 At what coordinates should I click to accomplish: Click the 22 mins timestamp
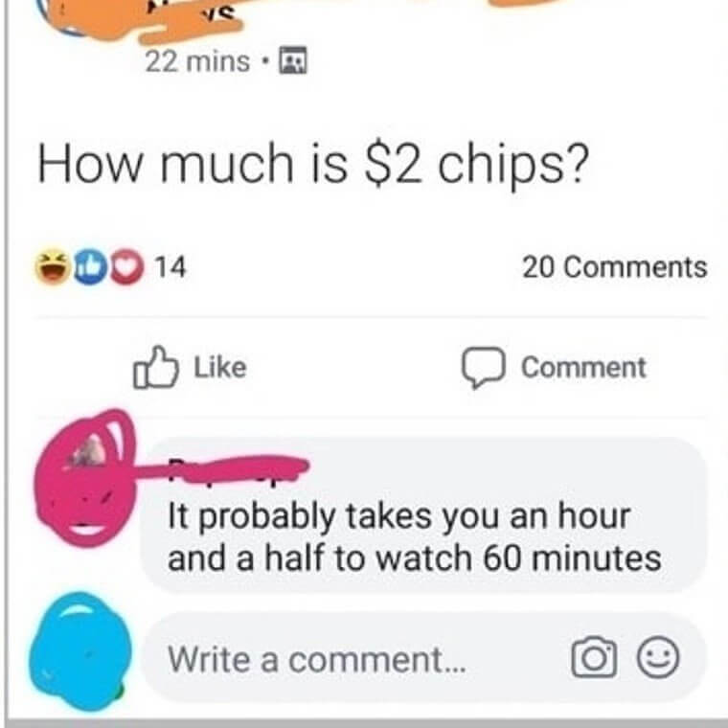click(197, 61)
